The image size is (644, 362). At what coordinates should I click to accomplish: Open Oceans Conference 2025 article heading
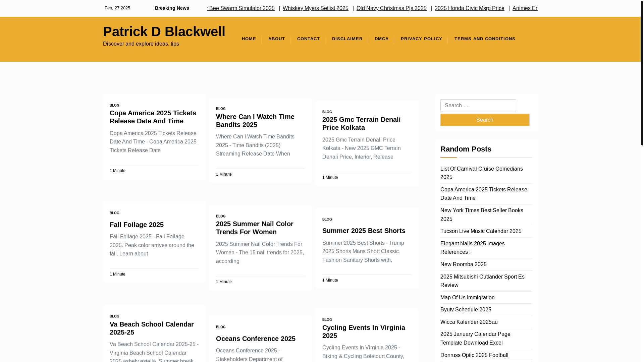pos(256,339)
